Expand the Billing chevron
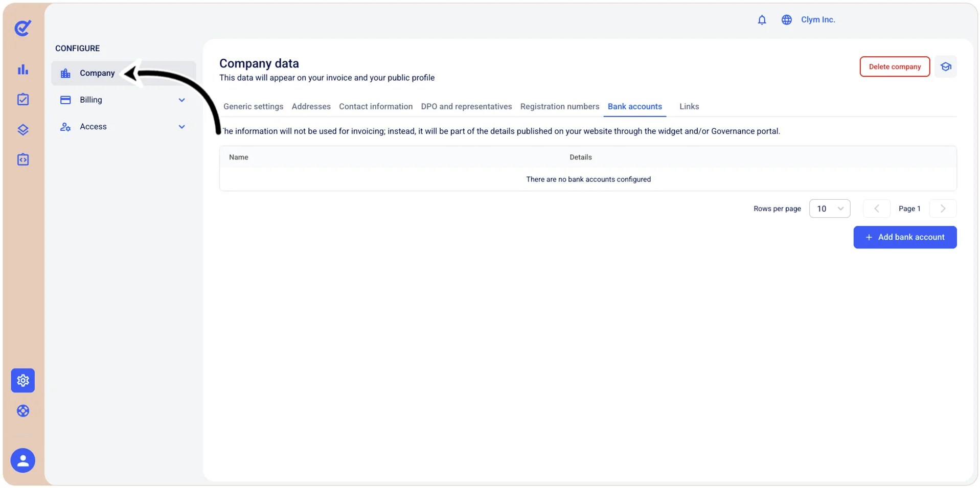Viewport: 980px width, 488px height. pyautogui.click(x=181, y=100)
